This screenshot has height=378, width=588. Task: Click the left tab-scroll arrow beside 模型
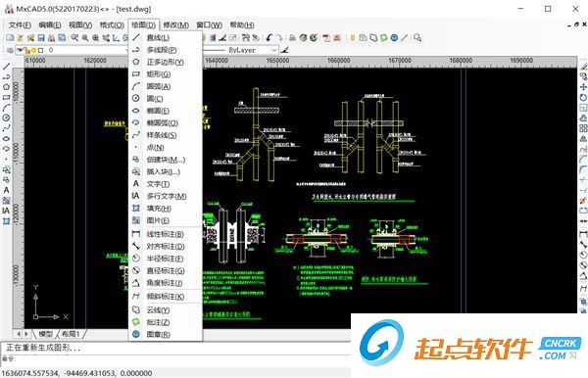[x=19, y=333]
